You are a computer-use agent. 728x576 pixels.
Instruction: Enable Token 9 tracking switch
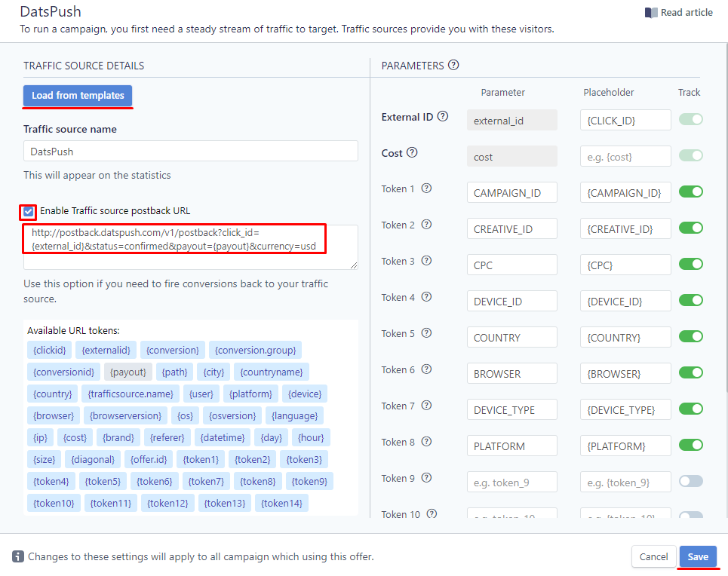pyautogui.click(x=690, y=481)
